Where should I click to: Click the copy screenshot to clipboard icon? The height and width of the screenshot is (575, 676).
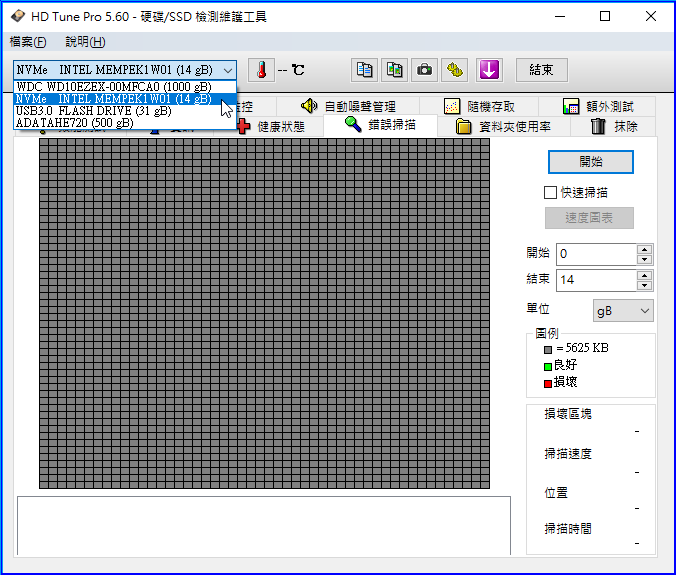pyautogui.click(x=394, y=70)
